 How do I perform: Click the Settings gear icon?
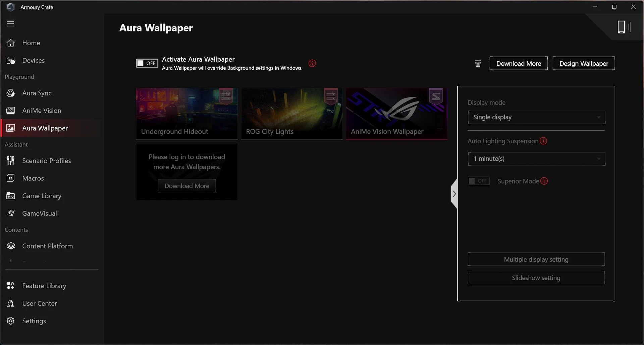(x=11, y=321)
